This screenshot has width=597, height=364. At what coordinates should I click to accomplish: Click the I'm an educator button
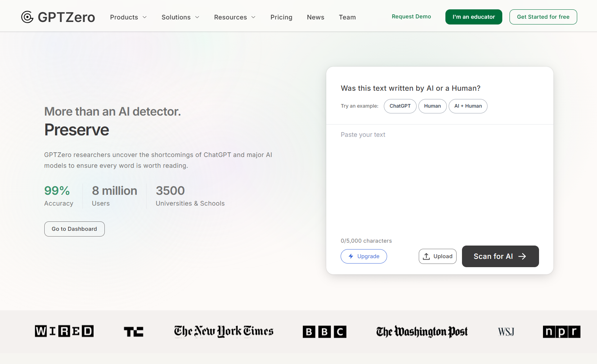(473, 17)
